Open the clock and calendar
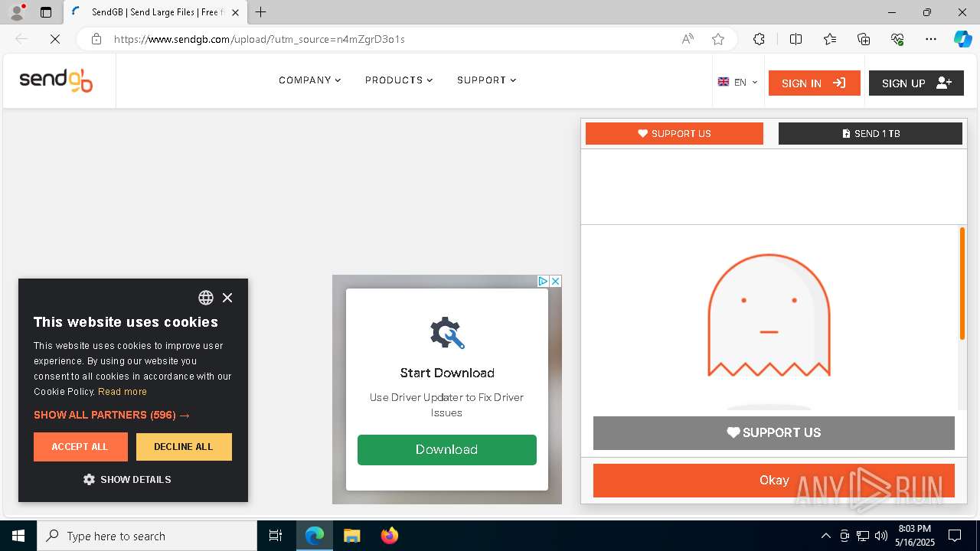This screenshot has height=551, width=980. tap(915, 536)
